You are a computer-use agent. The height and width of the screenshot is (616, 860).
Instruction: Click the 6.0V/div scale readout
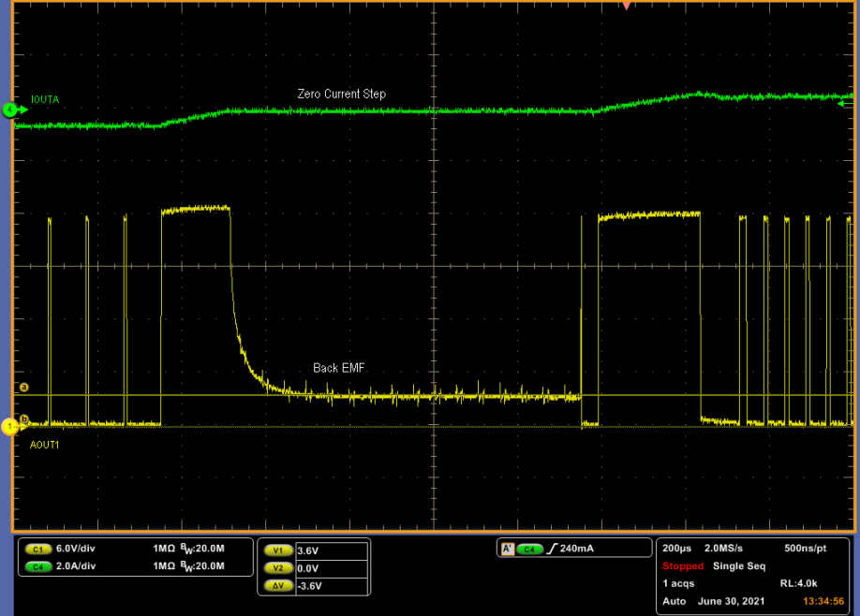[76, 549]
